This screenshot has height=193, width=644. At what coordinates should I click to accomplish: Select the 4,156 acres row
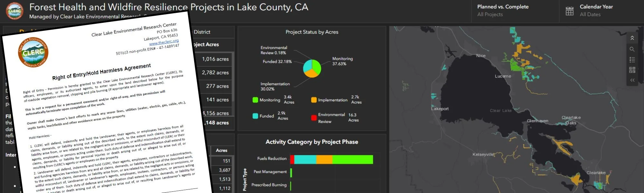[x=216, y=113]
